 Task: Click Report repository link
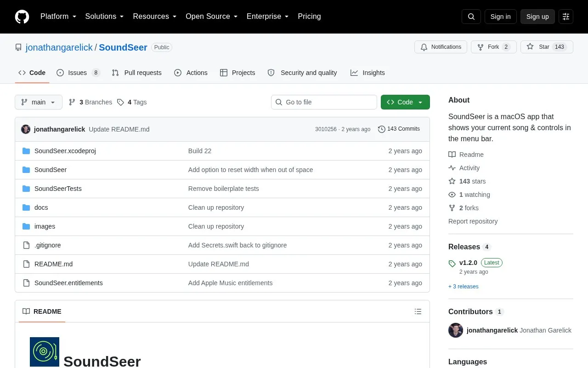[x=473, y=221]
